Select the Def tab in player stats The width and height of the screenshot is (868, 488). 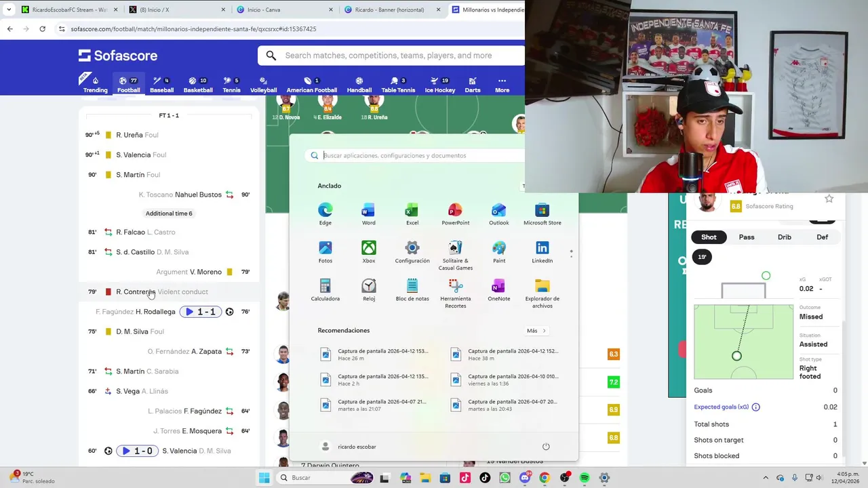(823, 237)
